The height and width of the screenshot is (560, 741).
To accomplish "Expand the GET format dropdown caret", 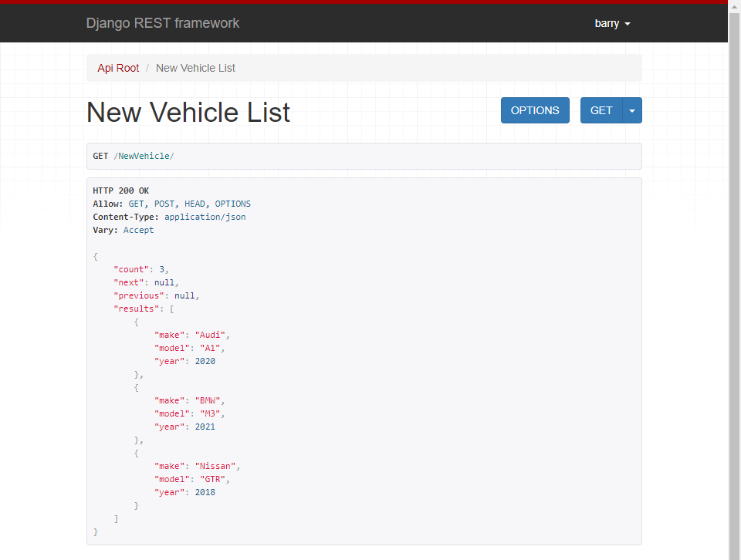I will [632, 110].
